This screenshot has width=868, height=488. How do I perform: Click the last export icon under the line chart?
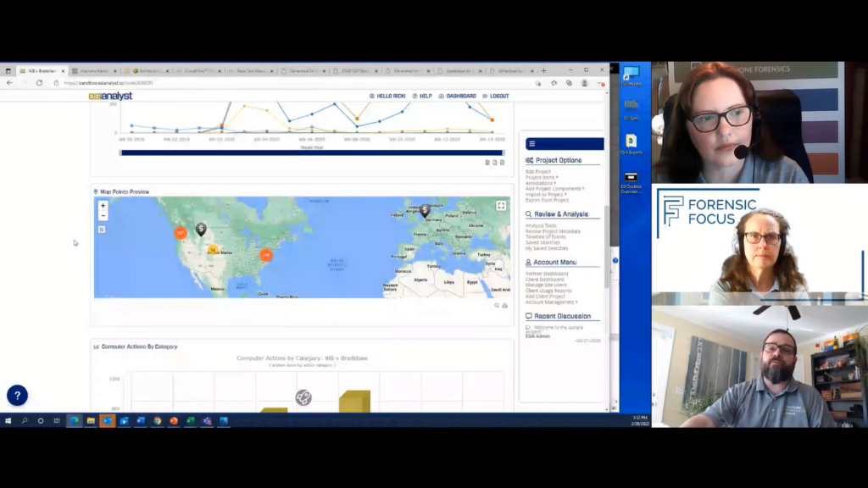(502, 163)
